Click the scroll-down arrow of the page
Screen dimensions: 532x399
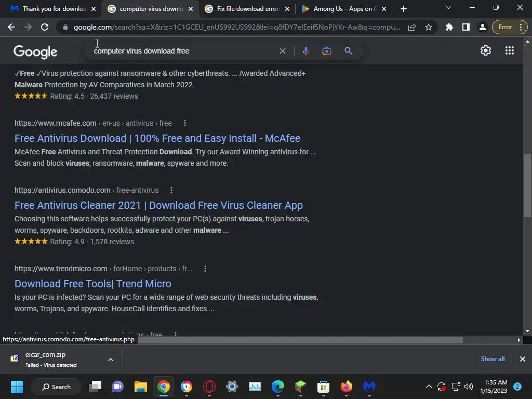(x=527, y=331)
